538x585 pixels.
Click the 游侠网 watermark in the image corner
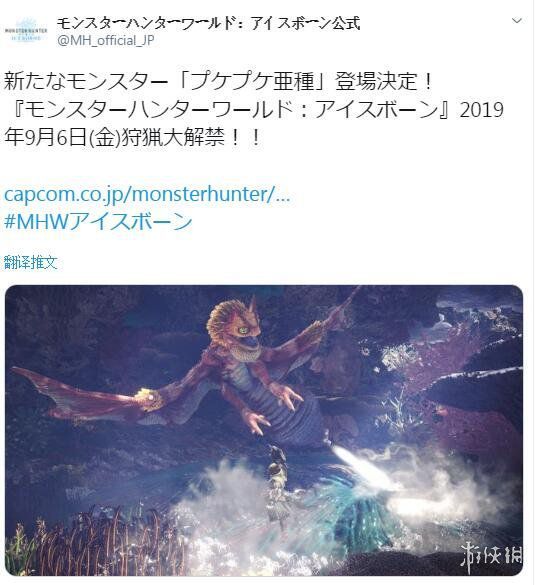coord(491,557)
